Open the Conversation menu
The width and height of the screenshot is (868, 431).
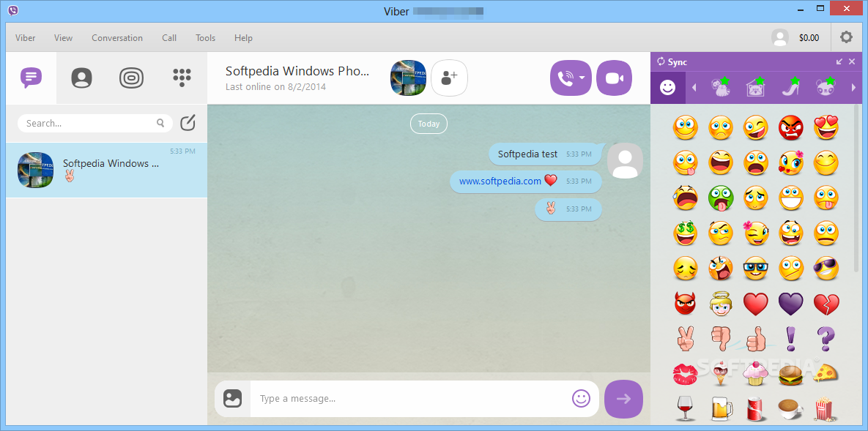click(x=117, y=38)
